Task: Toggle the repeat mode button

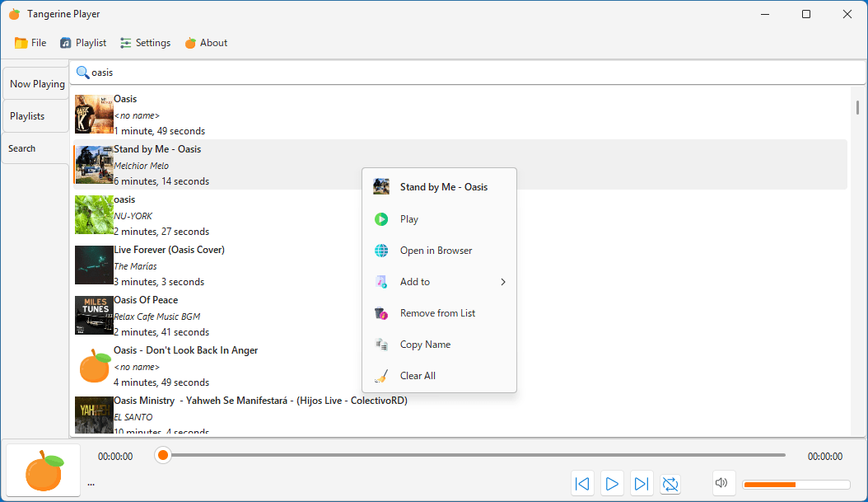Action: [670, 484]
